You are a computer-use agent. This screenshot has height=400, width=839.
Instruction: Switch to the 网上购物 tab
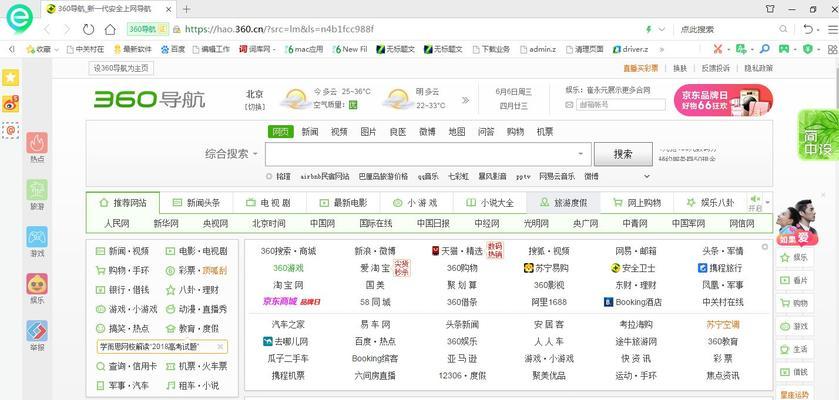point(636,203)
